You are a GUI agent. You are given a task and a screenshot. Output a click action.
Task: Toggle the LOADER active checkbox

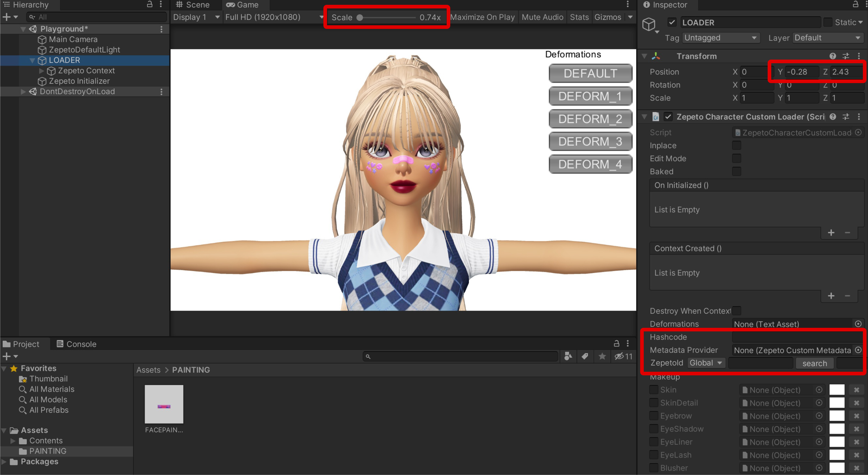click(672, 23)
